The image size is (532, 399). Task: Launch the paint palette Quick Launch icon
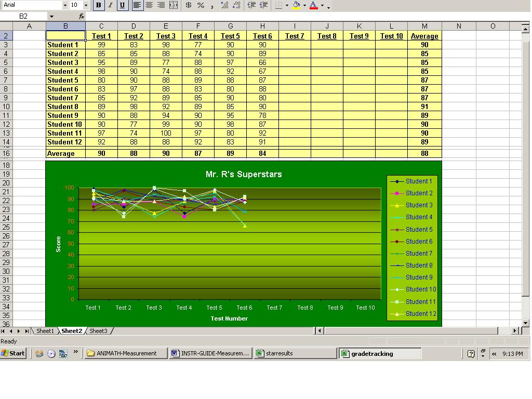click(x=39, y=353)
